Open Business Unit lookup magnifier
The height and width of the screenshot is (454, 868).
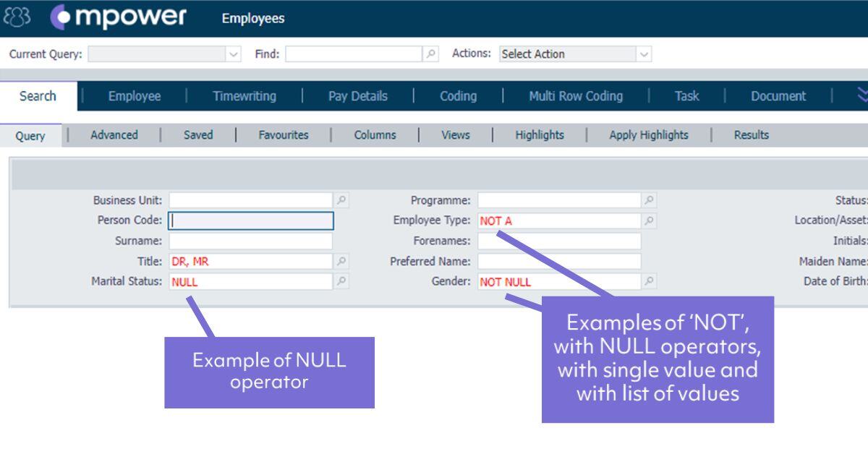coord(341,200)
